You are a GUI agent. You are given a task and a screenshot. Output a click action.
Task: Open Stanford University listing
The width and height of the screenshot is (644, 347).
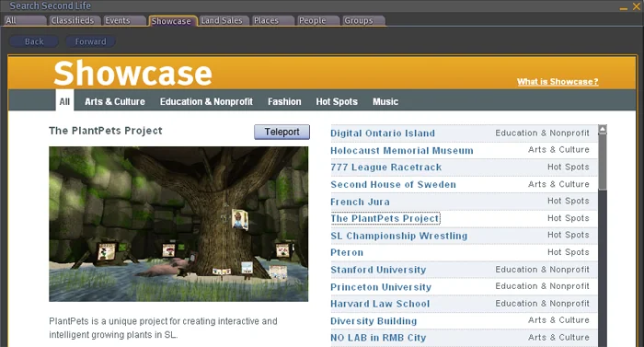pyautogui.click(x=378, y=270)
